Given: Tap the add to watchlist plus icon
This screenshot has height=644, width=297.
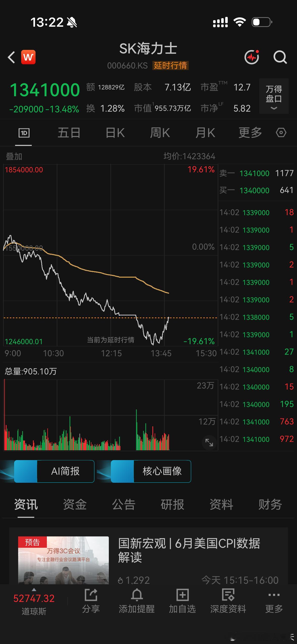Looking at the screenshot, I should coord(182,595).
